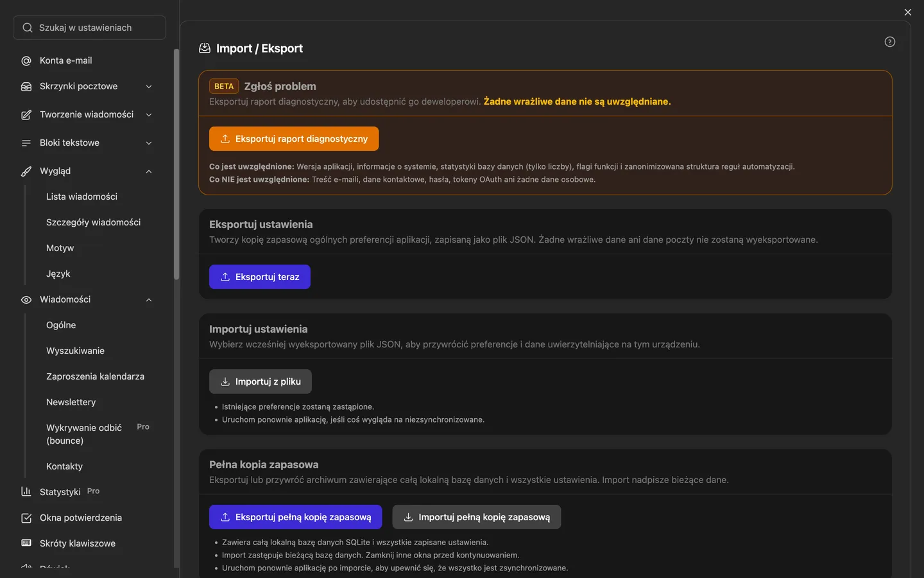Expand the Bloki tekstowe section chevron
This screenshot has width=924, height=578.
149,143
